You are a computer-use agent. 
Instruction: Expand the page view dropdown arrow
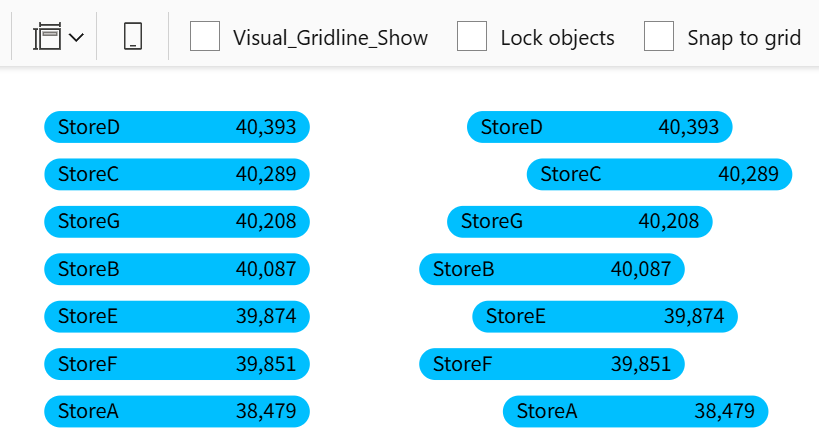point(75,38)
